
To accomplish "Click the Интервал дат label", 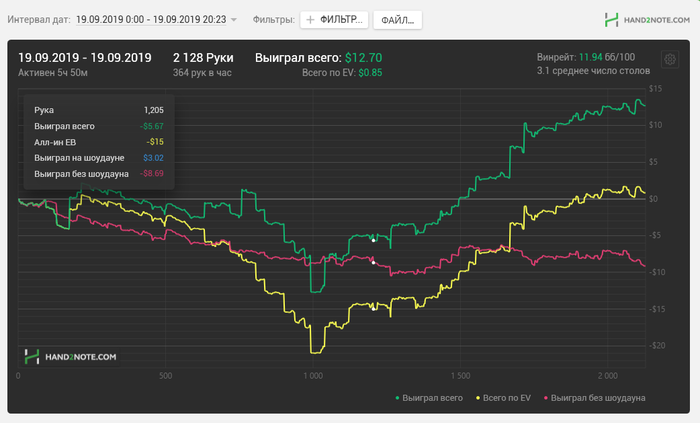I will [39, 20].
